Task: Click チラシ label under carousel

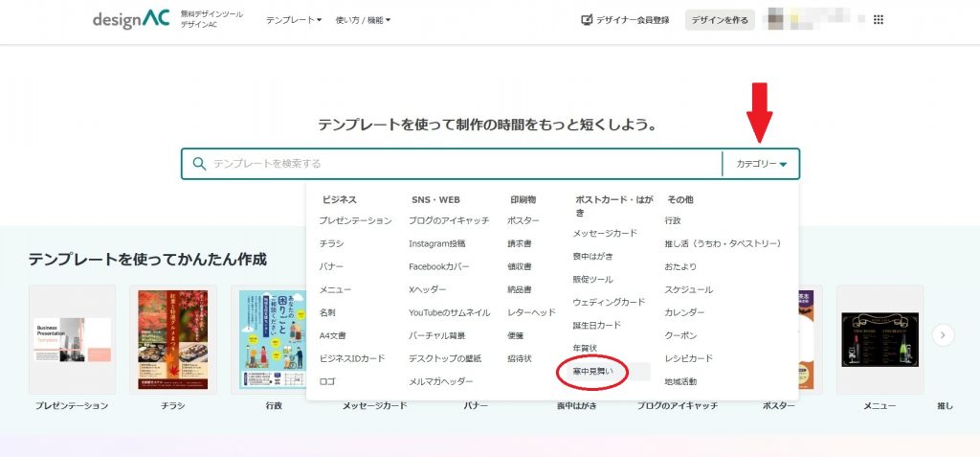Action: tap(173, 406)
